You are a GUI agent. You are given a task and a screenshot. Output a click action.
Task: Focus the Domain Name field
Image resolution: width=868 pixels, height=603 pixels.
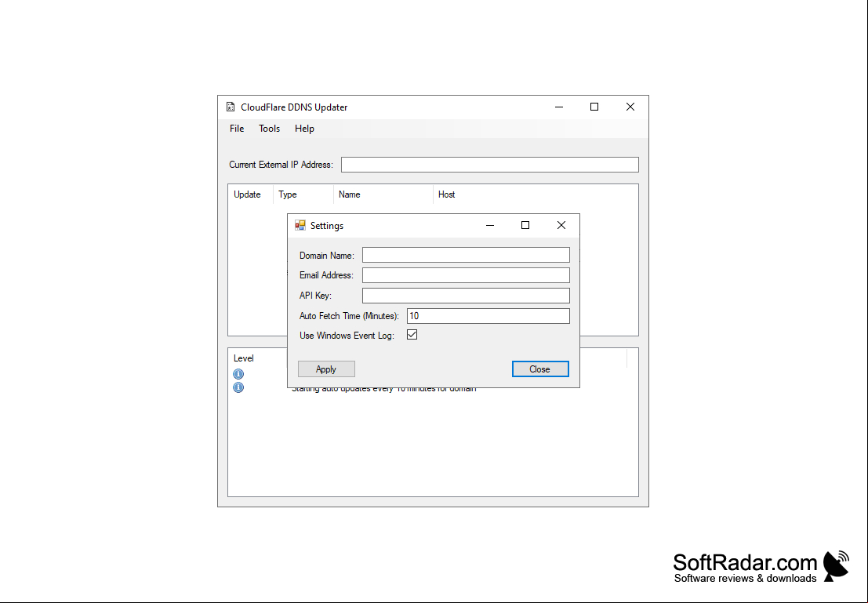(466, 255)
